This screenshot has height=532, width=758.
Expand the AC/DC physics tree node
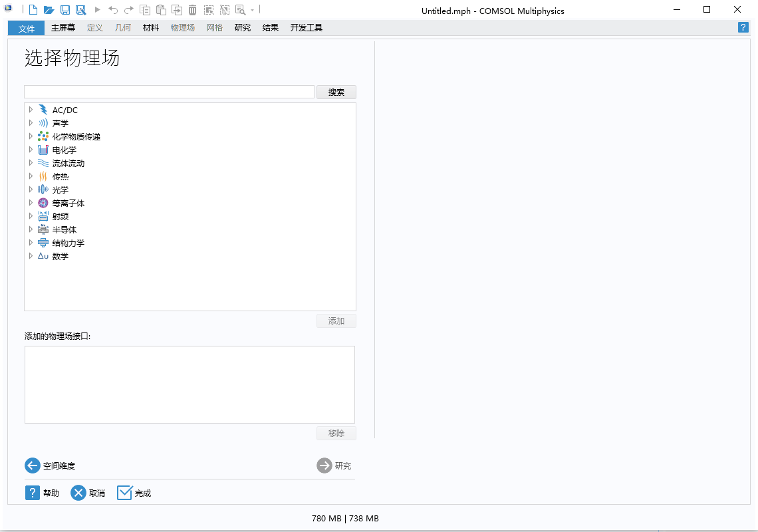[x=31, y=110]
